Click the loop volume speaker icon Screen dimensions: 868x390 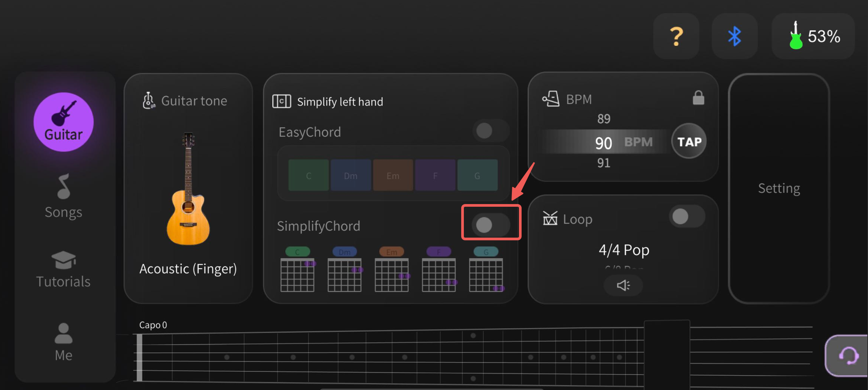click(x=623, y=285)
